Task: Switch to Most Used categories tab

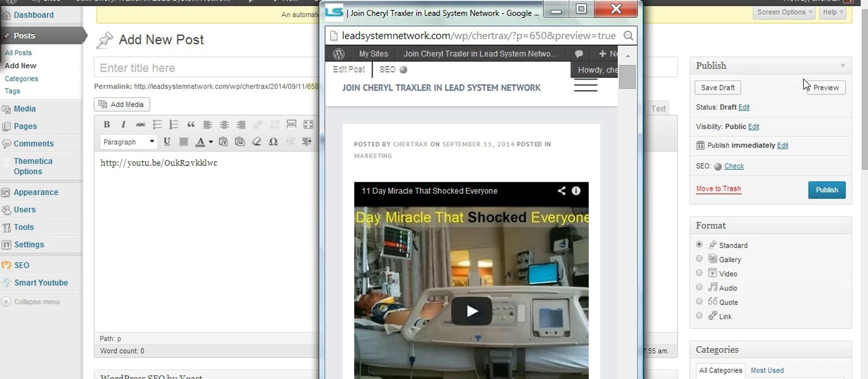Action: 767,371
